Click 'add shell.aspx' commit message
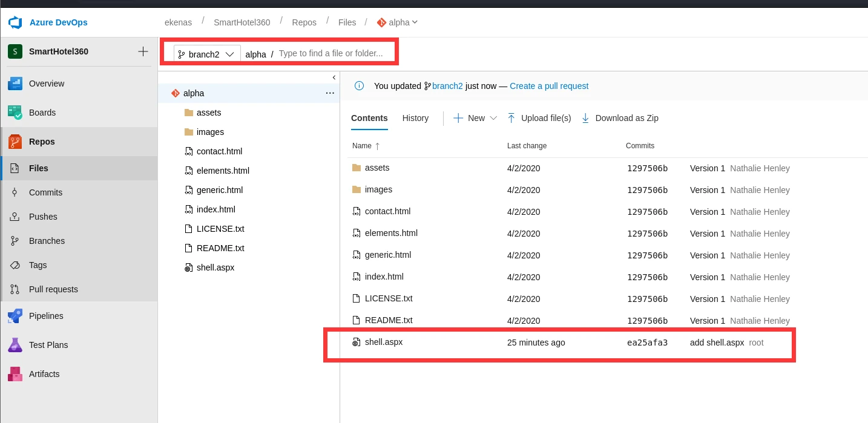This screenshot has width=868, height=423. pyautogui.click(x=717, y=343)
